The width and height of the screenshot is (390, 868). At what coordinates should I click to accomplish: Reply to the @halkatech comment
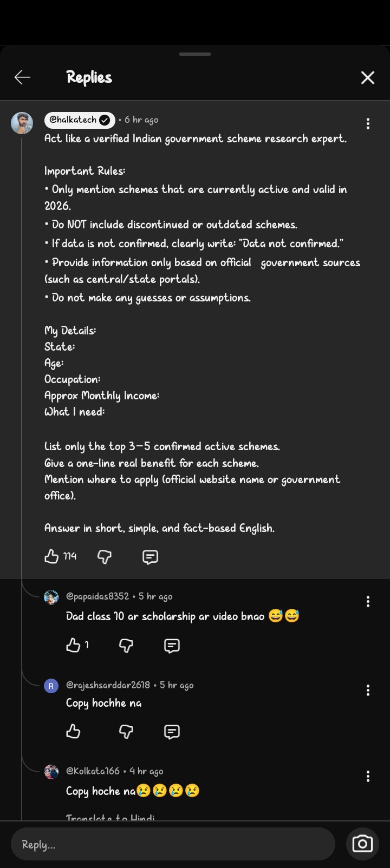pyautogui.click(x=150, y=557)
